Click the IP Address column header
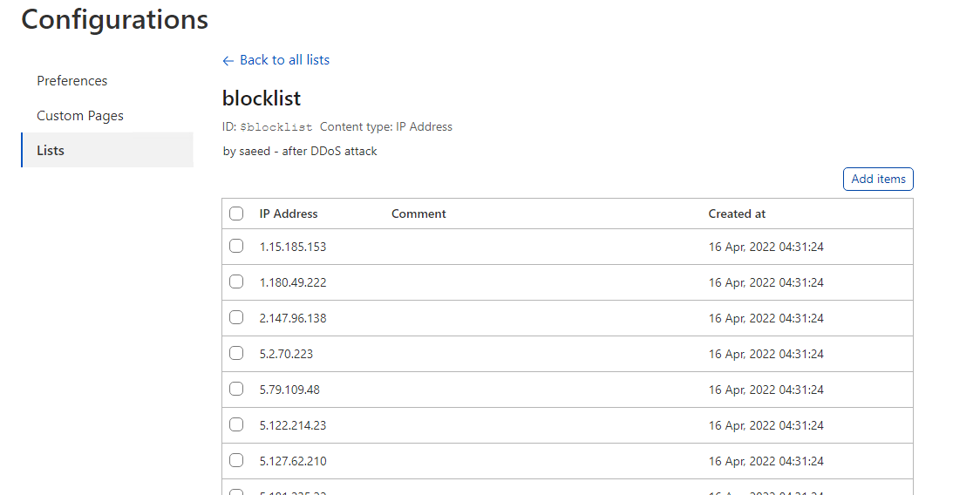Image resolution: width=980 pixels, height=495 pixels. [289, 214]
